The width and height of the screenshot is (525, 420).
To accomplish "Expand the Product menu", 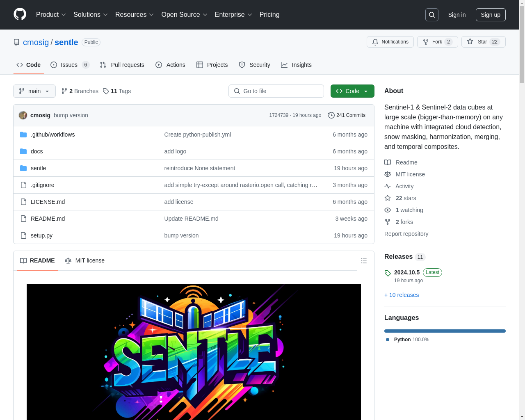I will coord(51,14).
